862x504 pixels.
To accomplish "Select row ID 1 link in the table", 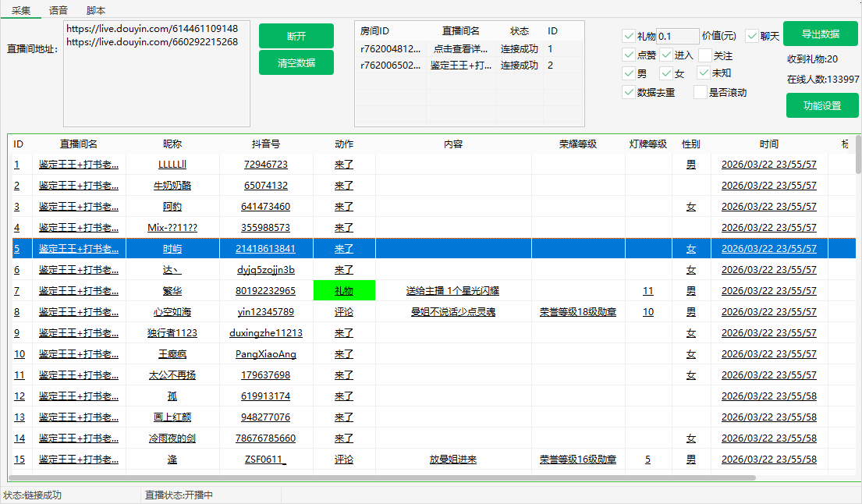I will point(17,165).
